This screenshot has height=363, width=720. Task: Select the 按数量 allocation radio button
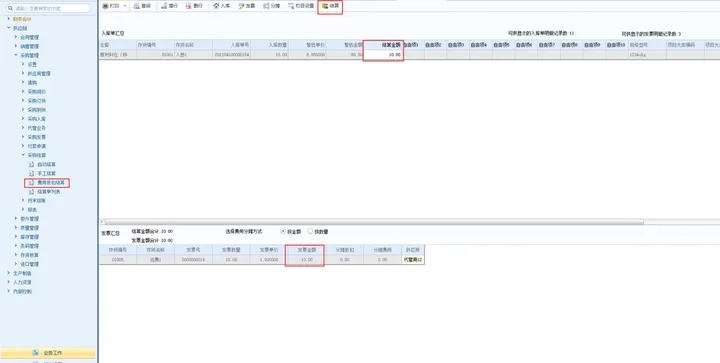(x=310, y=231)
